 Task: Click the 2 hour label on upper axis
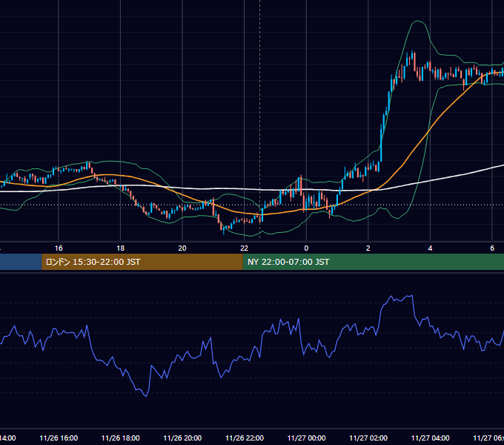click(368, 248)
